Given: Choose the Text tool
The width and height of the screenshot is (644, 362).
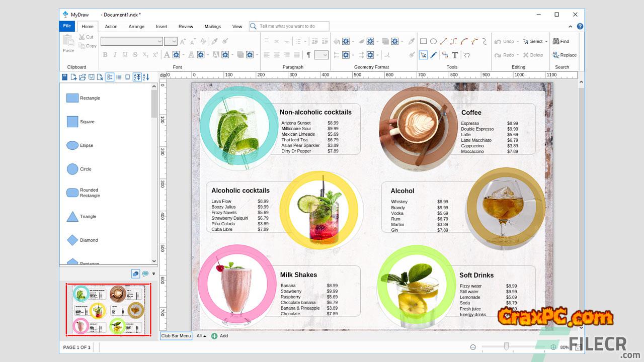Looking at the screenshot, I should click(x=455, y=55).
